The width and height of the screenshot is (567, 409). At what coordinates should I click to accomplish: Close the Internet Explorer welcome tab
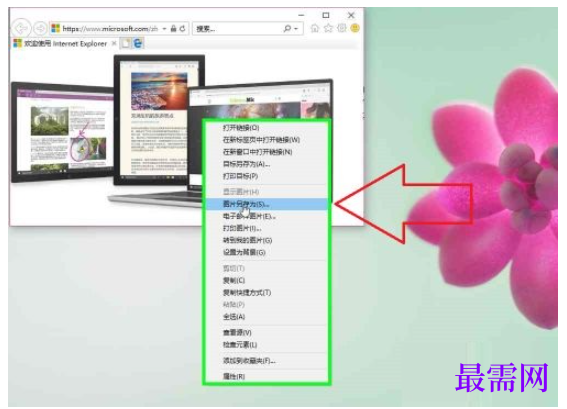coord(114,43)
